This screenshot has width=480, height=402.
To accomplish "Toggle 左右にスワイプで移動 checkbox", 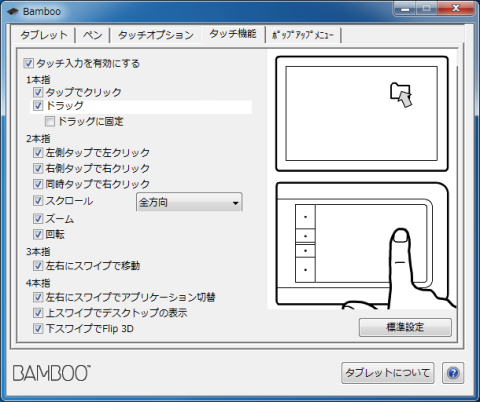I will click(38, 266).
